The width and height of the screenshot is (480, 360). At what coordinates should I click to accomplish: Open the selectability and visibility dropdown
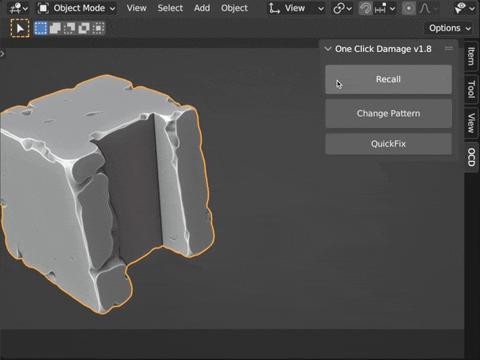465,8
